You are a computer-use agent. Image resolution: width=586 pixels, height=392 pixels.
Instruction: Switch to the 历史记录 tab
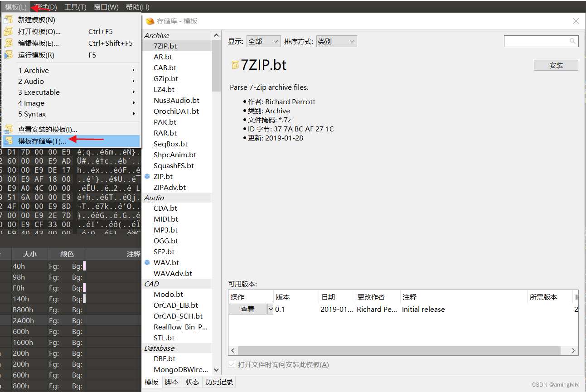point(219,382)
